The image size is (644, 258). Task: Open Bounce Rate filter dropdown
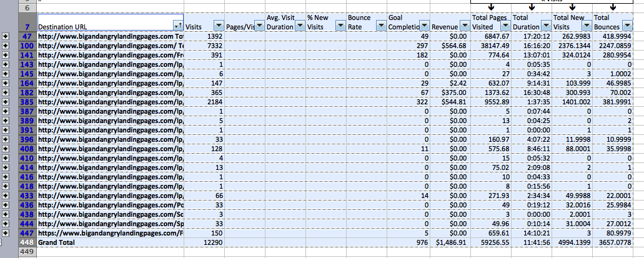tap(382, 26)
